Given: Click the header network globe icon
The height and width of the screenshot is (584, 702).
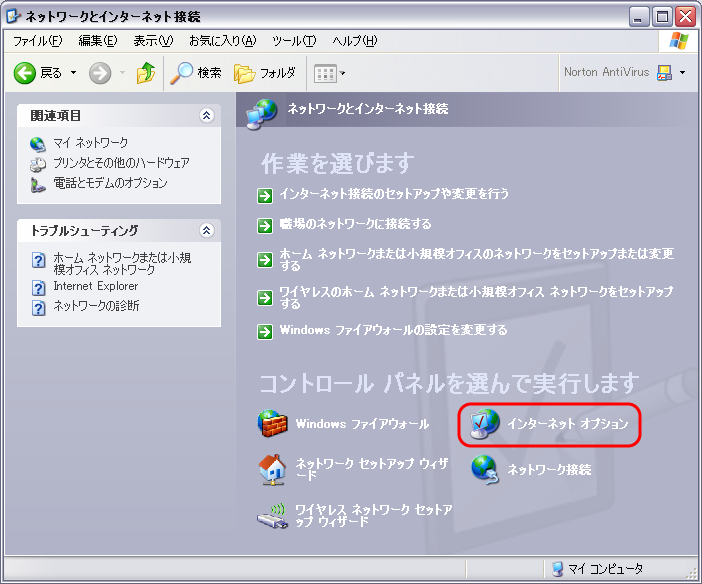Looking at the screenshot, I should pyautogui.click(x=262, y=113).
